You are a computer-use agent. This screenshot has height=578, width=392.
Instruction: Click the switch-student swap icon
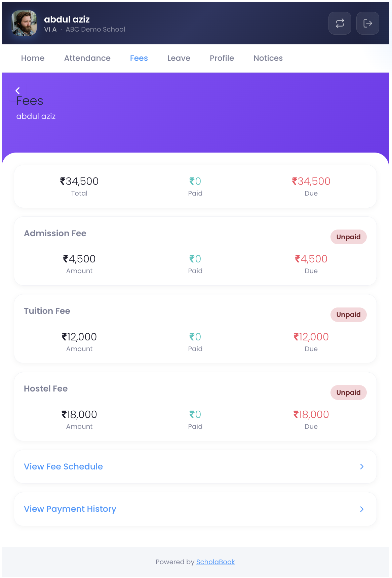point(340,23)
